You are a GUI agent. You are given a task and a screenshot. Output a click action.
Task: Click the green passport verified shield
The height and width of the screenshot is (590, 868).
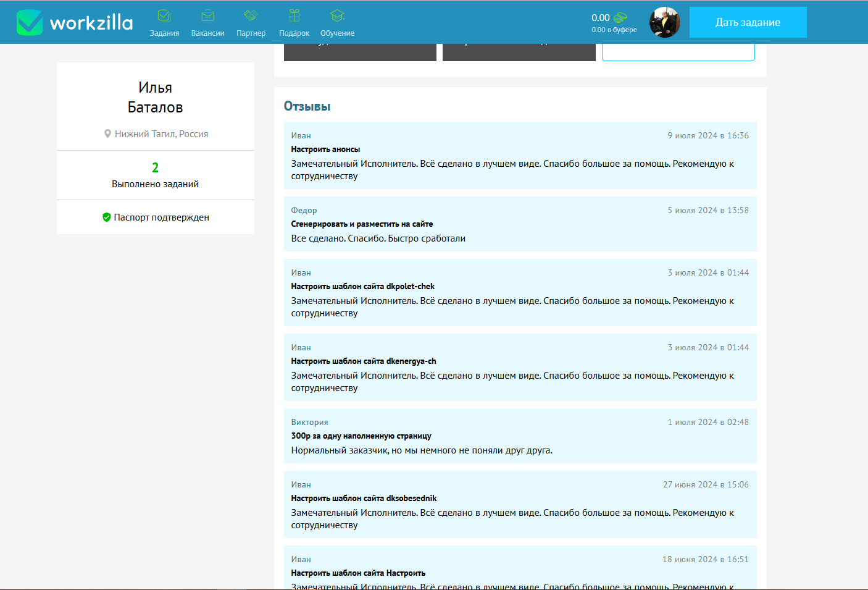[x=106, y=217]
